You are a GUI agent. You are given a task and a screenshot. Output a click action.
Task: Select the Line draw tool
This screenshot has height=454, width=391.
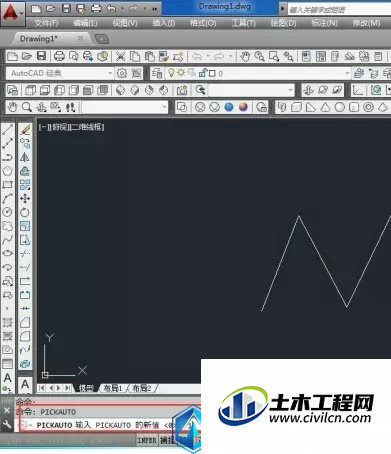coord(8,129)
